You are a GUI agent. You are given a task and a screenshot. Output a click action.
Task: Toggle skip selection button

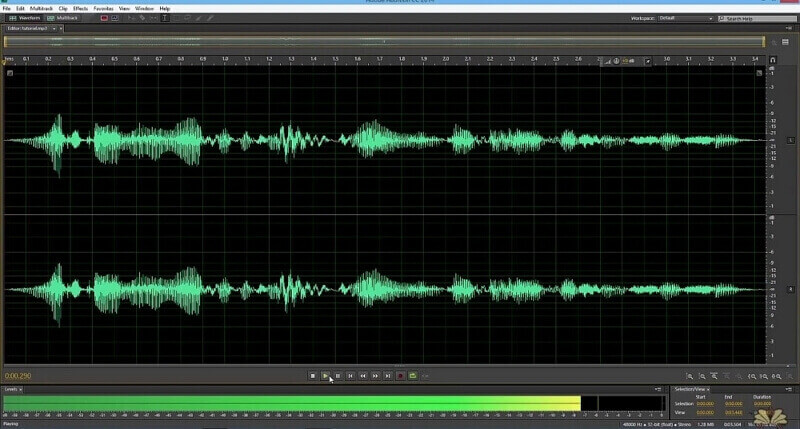425,376
